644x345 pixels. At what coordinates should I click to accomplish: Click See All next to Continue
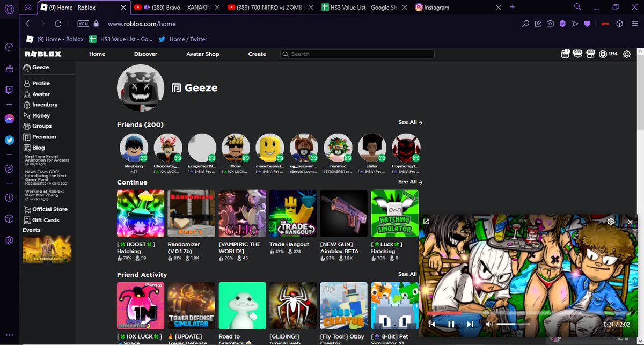coord(411,182)
